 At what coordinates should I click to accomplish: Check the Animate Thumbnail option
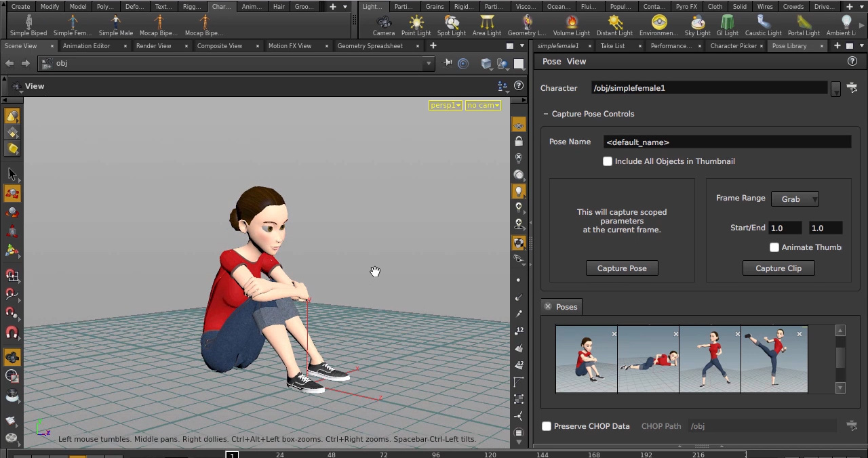pos(774,247)
